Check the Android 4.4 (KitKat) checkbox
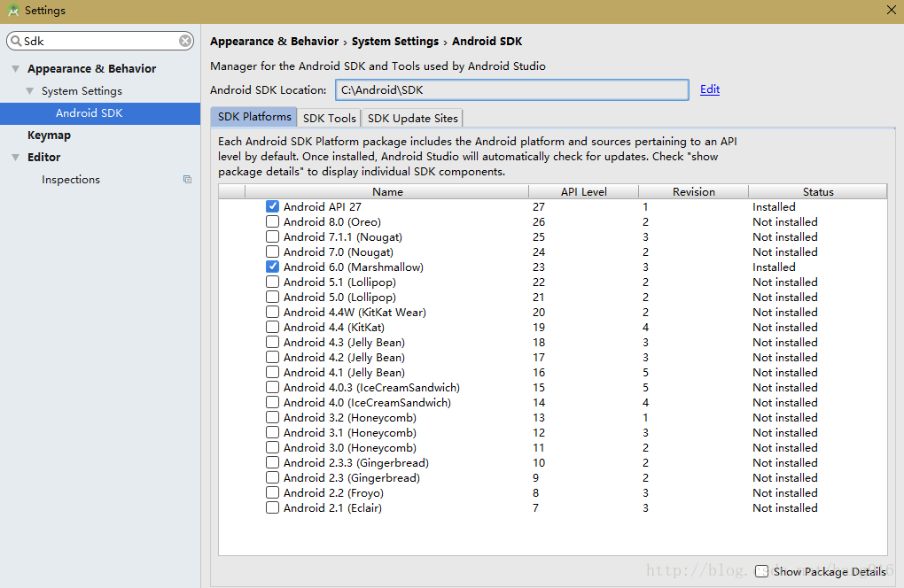This screenshot has width=904, height=588. click(x=272, y=327)
